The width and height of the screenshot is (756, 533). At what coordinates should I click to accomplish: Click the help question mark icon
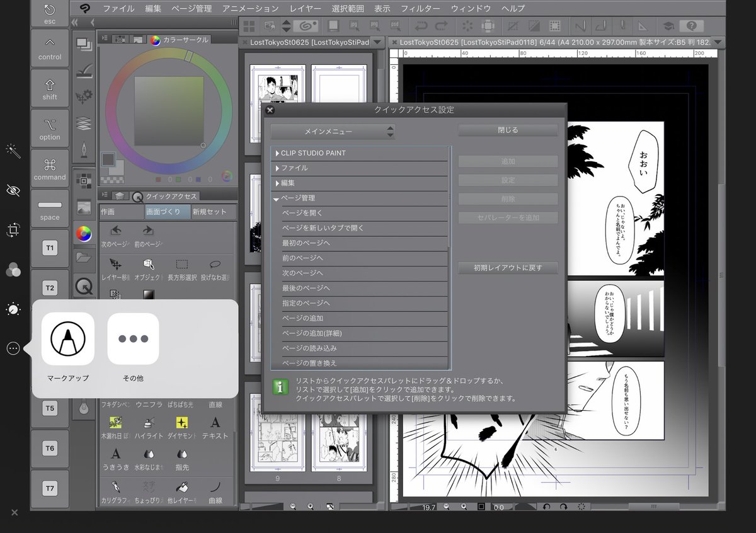(x=691, y=26)
